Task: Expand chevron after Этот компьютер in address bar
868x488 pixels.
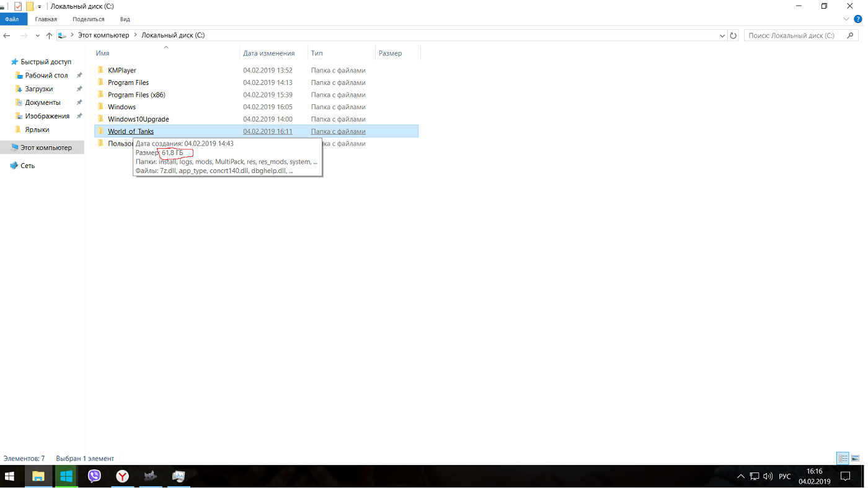Action: click(135, 35)
